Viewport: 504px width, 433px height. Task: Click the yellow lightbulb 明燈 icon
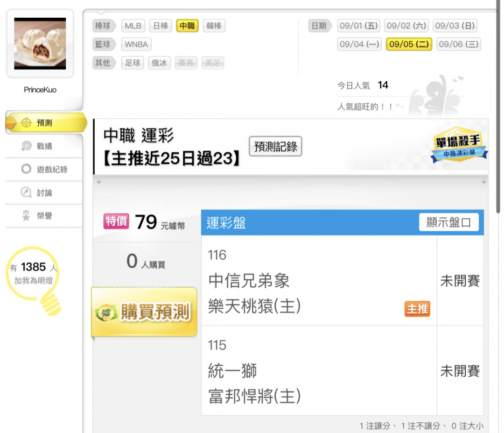click(34, 281)
